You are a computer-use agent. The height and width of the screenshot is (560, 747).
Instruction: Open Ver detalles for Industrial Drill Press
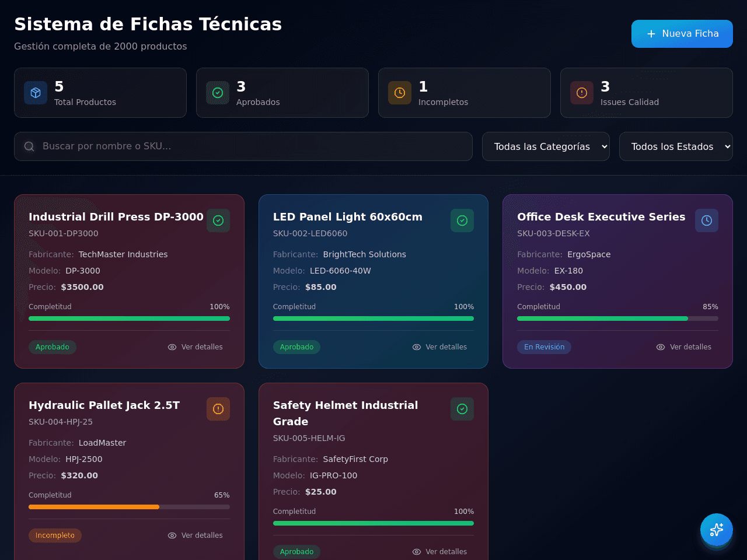pos(195,347)
